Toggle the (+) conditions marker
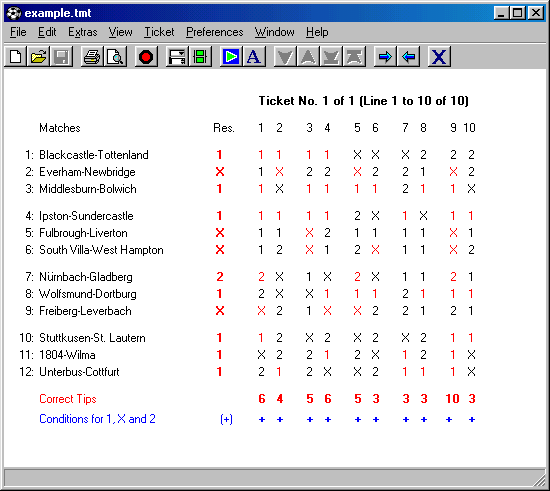Screen dimensions: 550x491 [x=226, y=419]
